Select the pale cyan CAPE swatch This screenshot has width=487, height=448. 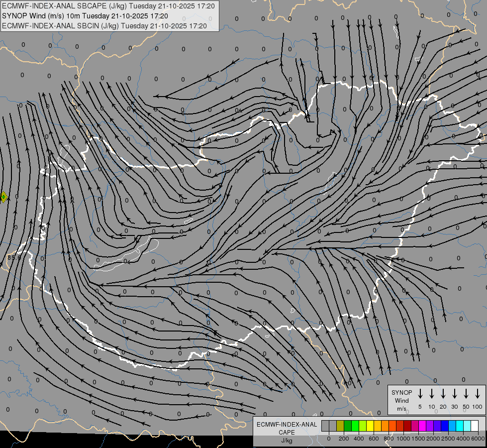click(x=468, y=426)
